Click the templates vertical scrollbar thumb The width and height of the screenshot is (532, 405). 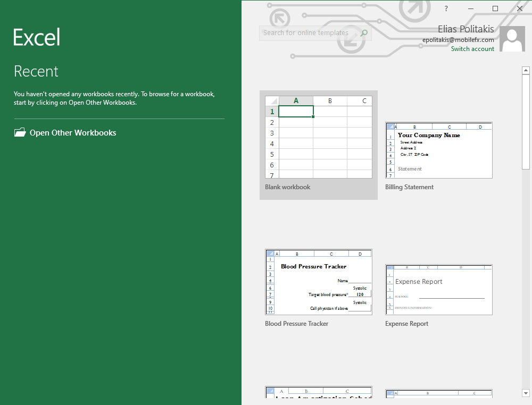pyautogui.click(x=526, y=122)
